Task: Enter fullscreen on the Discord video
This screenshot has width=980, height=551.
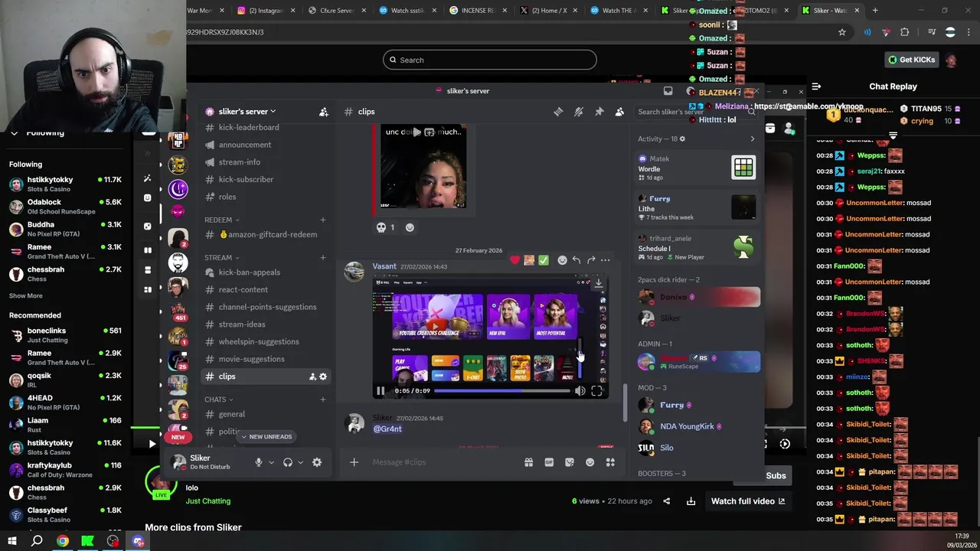Action: tap(596, 391)
